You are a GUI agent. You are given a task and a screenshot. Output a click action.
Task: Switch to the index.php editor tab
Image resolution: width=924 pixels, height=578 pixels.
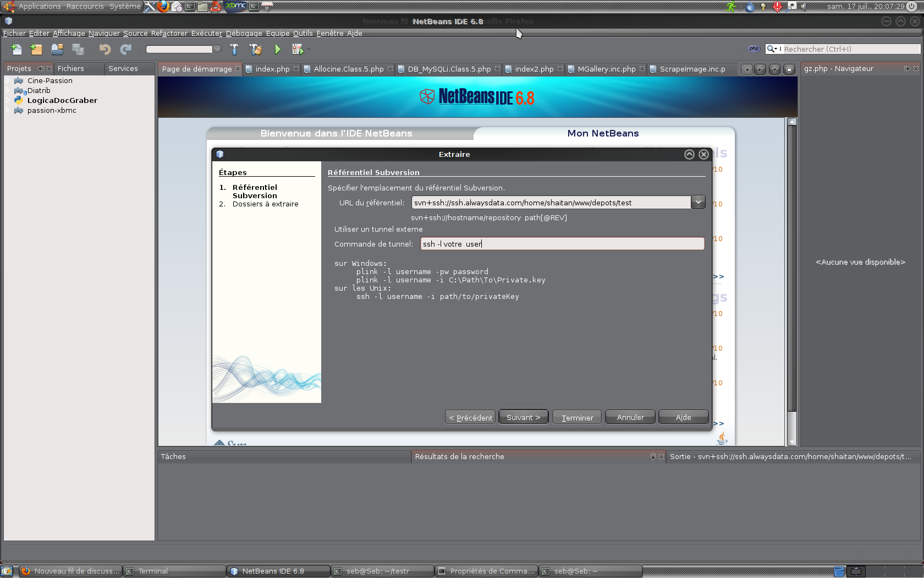[272, 69]
